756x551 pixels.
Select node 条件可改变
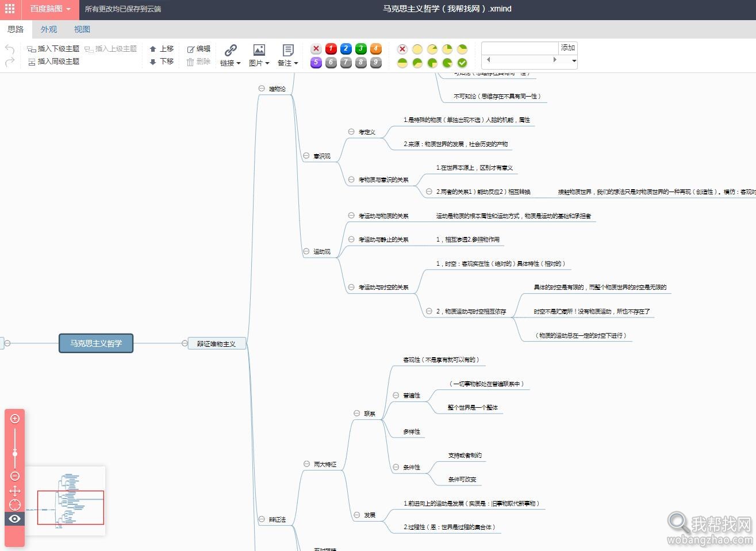tap(462, 479)
